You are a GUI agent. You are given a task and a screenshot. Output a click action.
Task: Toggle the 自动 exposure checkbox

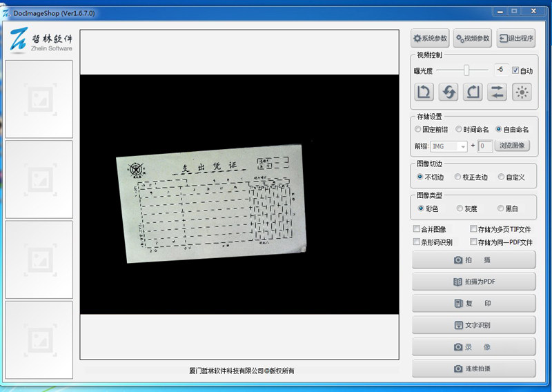tap(515, 70)
